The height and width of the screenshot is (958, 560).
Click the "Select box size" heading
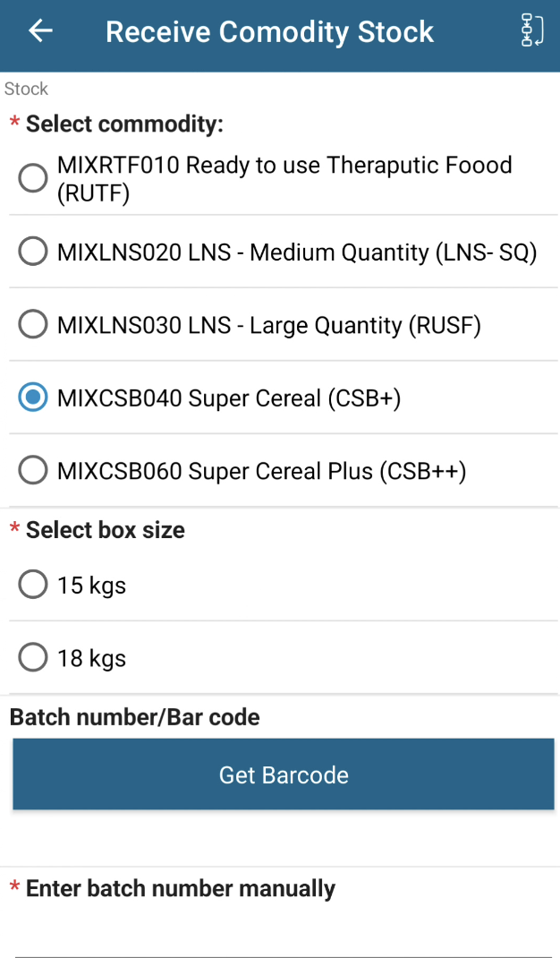[x=105, y=530]
